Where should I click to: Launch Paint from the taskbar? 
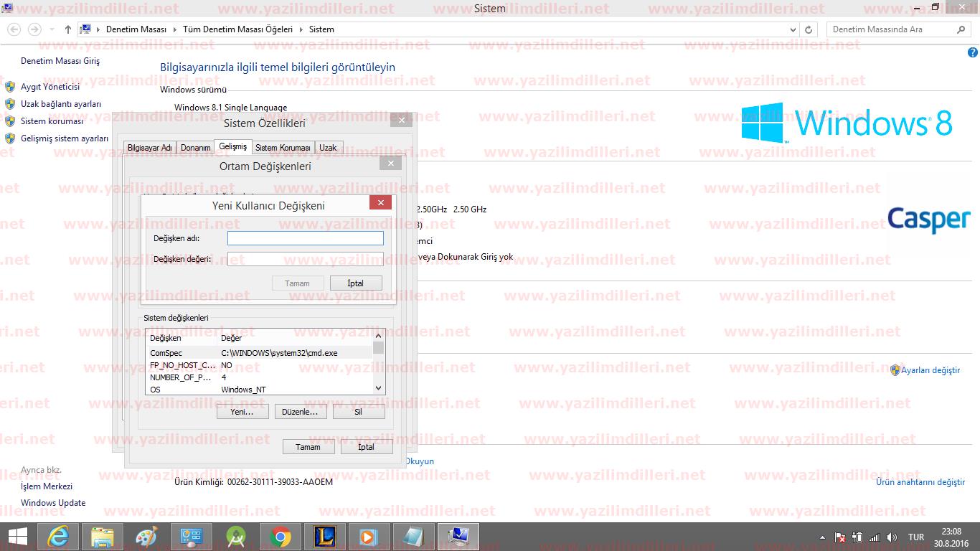[147, 537]
